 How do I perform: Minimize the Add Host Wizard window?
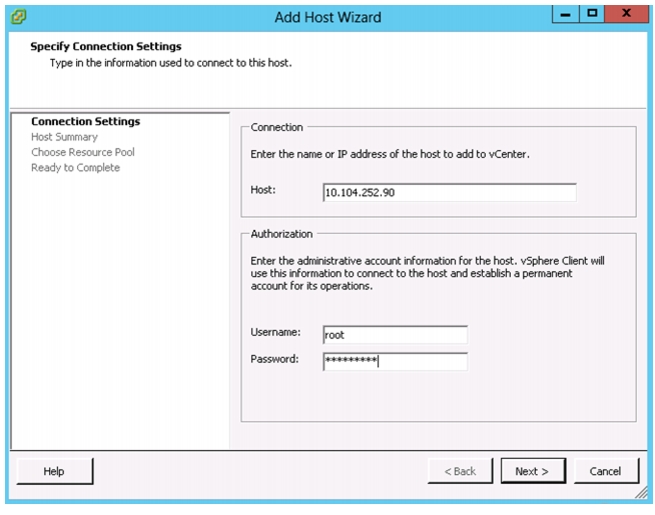click(566, 14)
